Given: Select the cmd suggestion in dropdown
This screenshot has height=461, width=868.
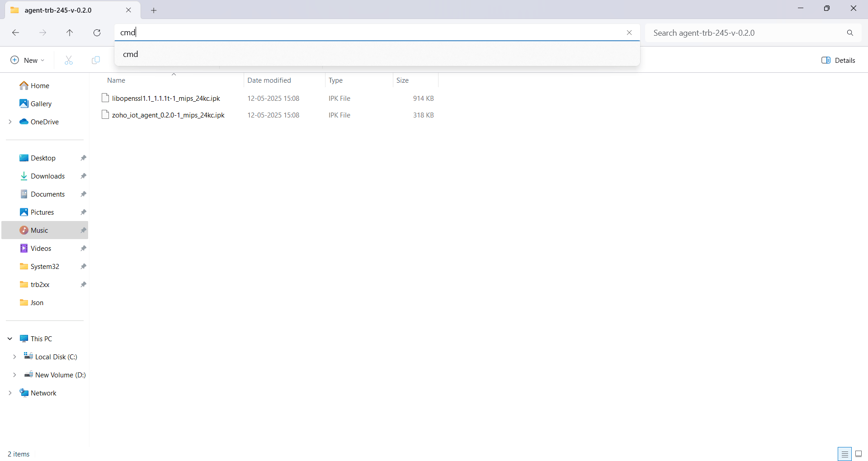Looking at the screenshot, I should pyautogui.click(x=377, y=54).
